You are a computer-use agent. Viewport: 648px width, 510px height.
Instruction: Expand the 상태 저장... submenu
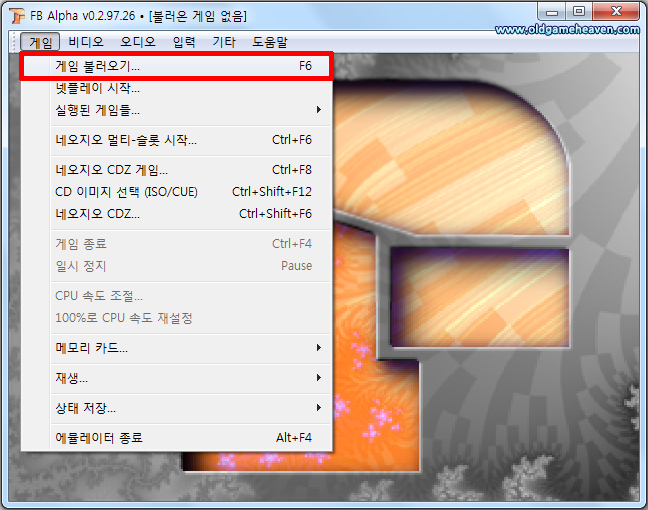click(x=176, y=408)
